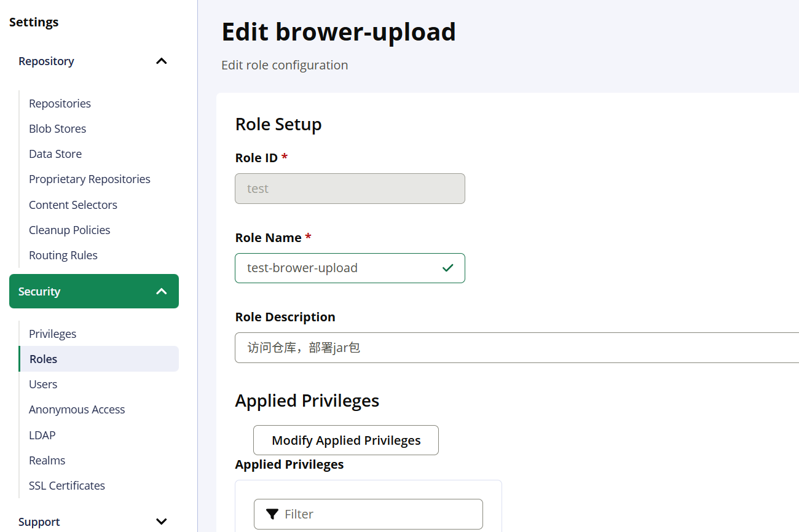
Task: Navigate to Routing Rules
Action: click(63, 255)
